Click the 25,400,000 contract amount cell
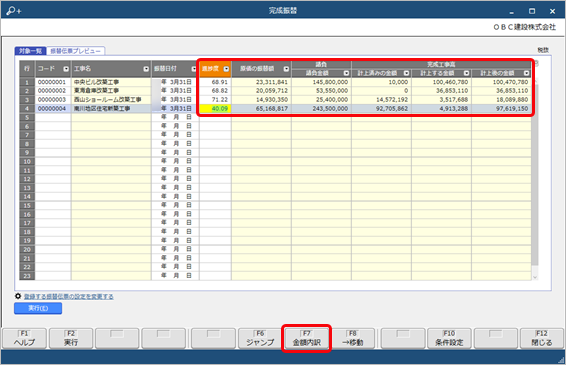 [321, 100]
